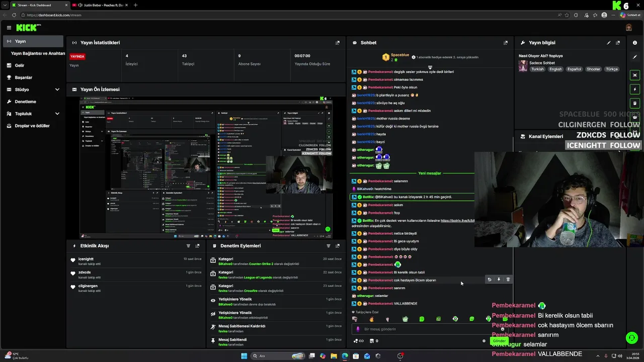Switch to Justin Bieber Peaches browser tab
Image resolution: width=644 pixels, height=362 pixels.
[x=100, y=5]
